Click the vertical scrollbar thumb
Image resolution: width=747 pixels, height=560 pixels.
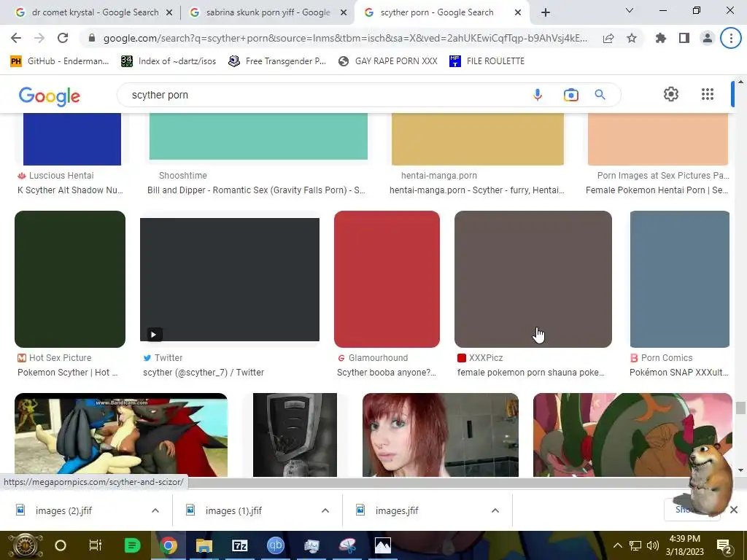click(740, 408)
